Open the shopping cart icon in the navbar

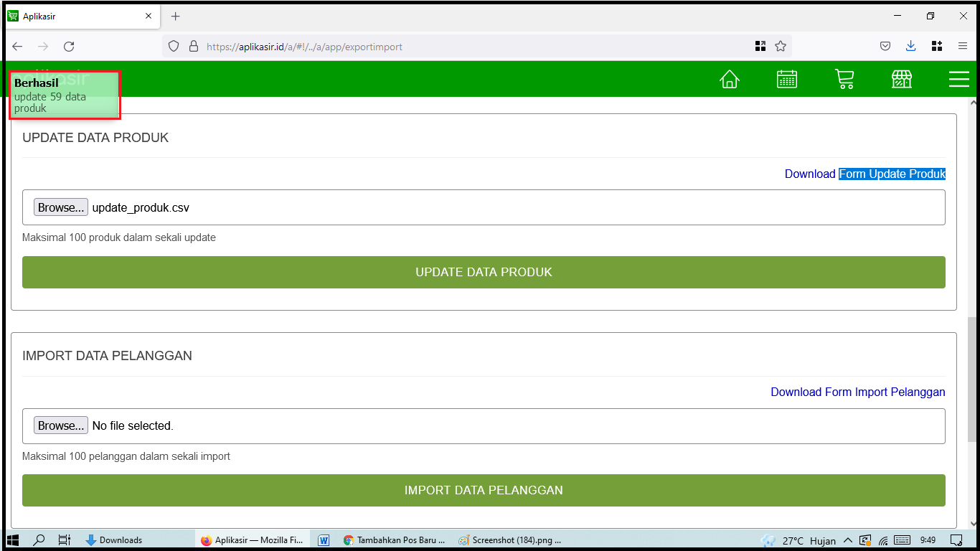(x=844, y=80)
